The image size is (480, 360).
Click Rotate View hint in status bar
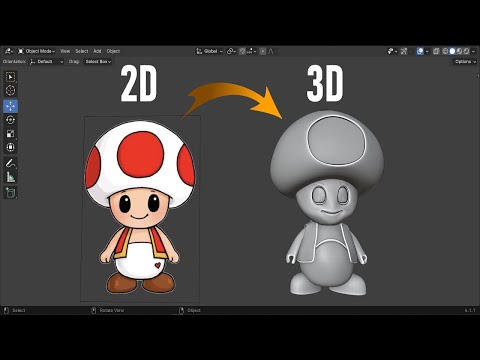pyautogui.click(x=112, y=310)
